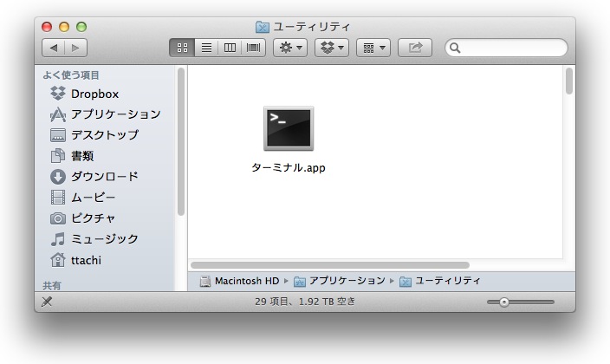
Task: Go to 書類 in the sidebar
Action: (82, 156)
